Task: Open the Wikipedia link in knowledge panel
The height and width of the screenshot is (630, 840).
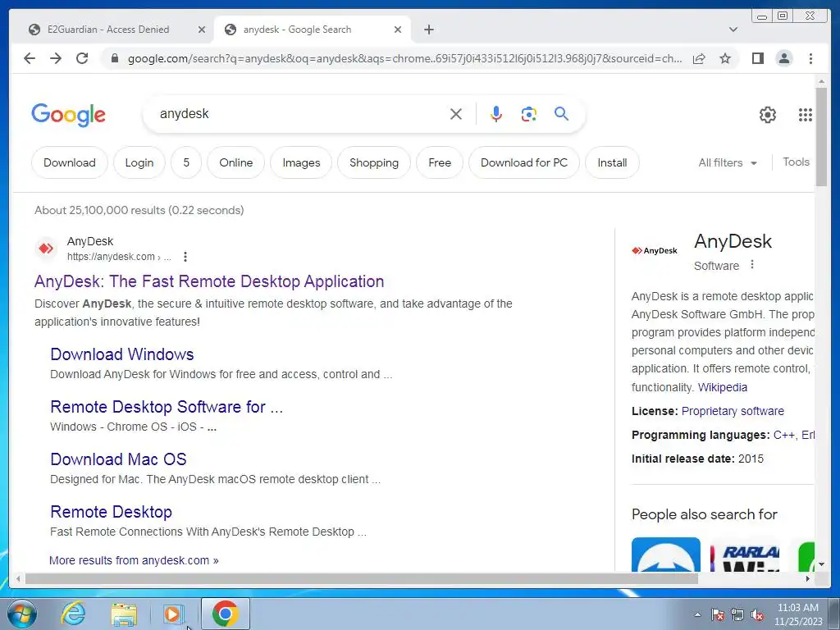Action: (722, 387)
